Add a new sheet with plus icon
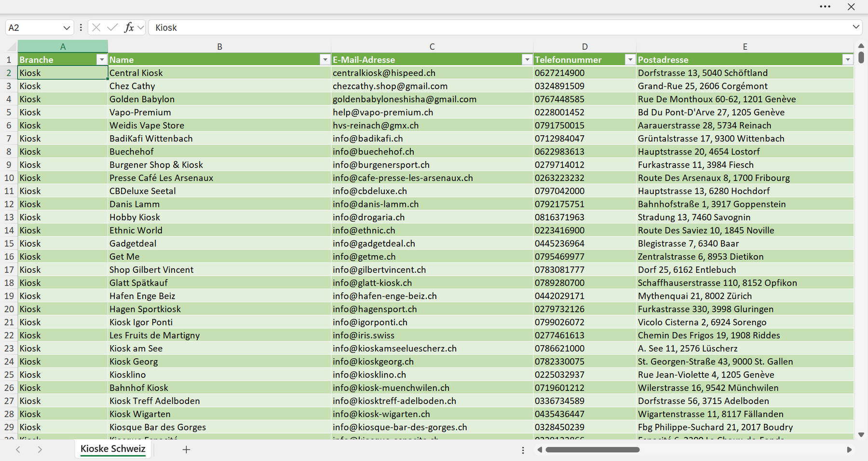This screenshot has width=868, height=461. [x=186, y=449]
